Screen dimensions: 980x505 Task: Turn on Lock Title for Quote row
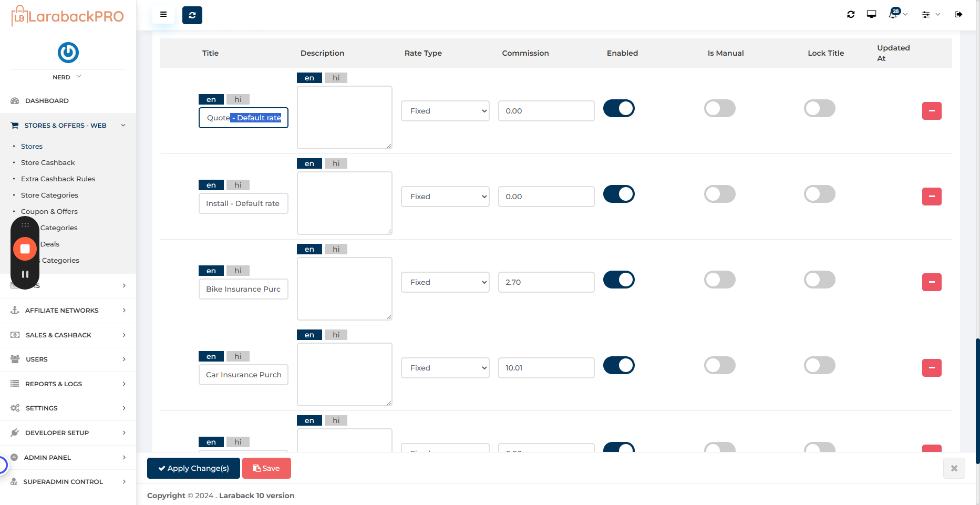(820, 108)
